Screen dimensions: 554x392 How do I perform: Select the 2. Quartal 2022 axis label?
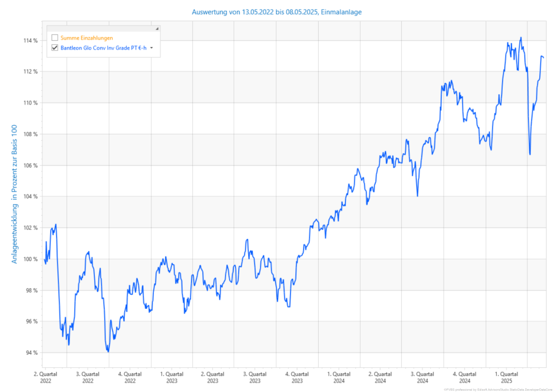pyautogui.click(x=46, y=377)
